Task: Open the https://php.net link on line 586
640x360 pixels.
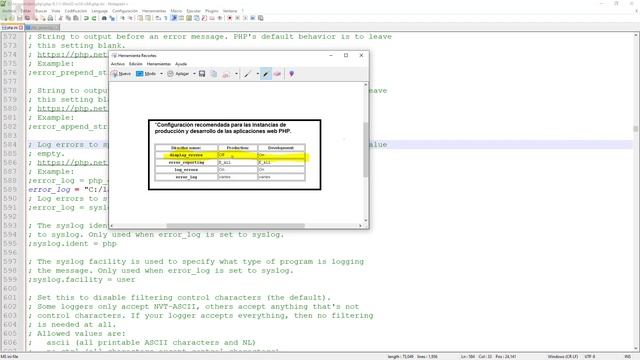Action: 73,162
